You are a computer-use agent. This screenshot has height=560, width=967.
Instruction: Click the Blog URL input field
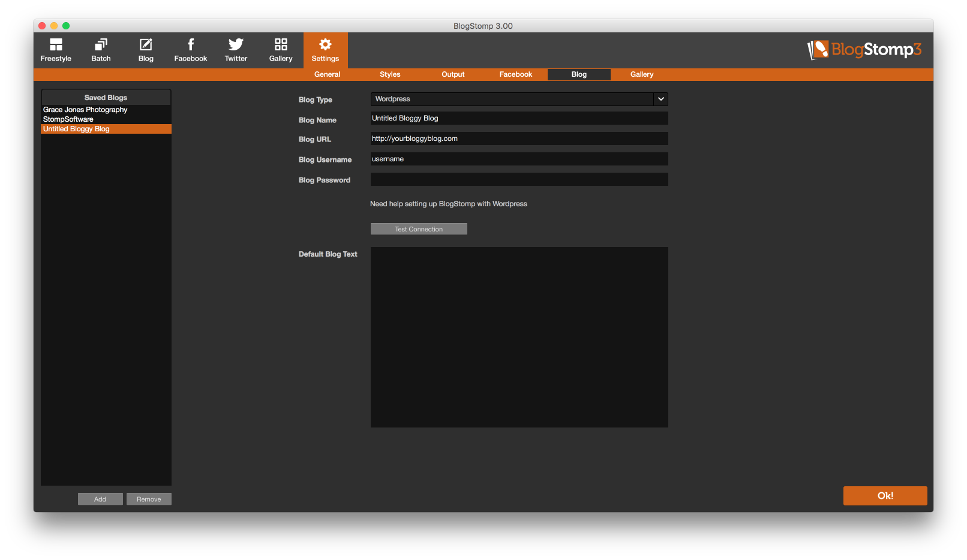coord(519,139)
